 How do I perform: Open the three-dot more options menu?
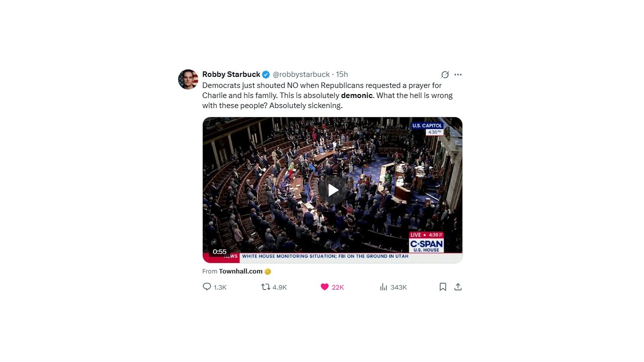458,74
